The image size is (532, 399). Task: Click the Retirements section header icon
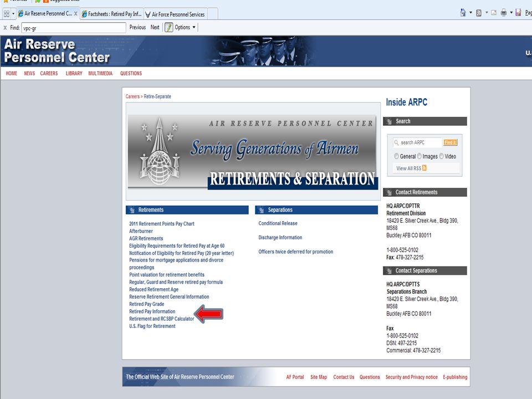[x=132, y=211]
